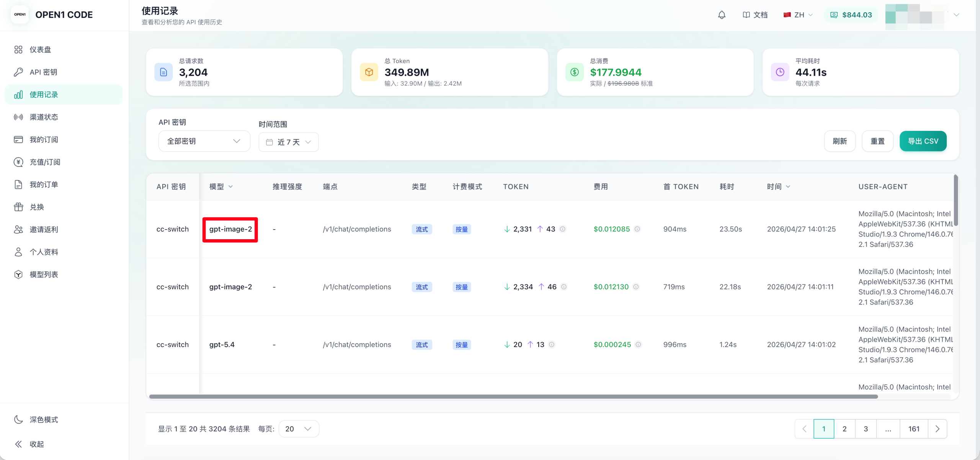Collapse the sidebar with 收起
This screenshot has height=460, width=980.
(37, 444)
